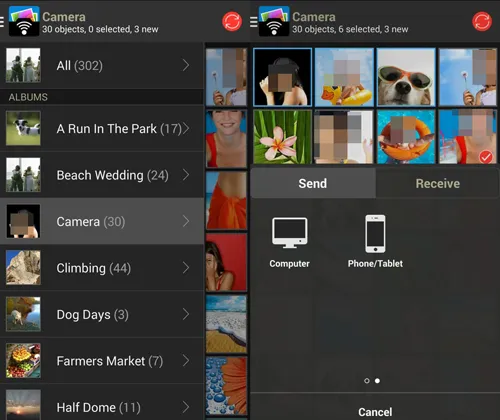
Task: Tap the 'Half Dome (11)' label
Action: coord(98,407)
